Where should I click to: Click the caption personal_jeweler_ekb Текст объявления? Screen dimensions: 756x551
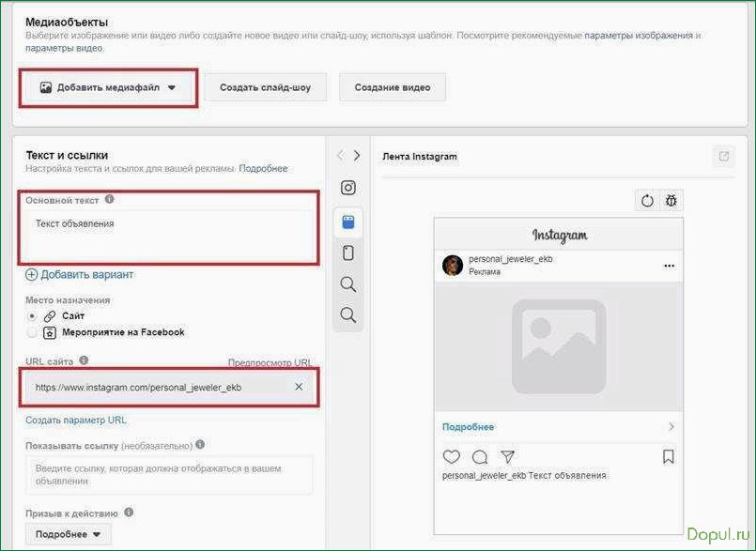click(x=525, y=475)
